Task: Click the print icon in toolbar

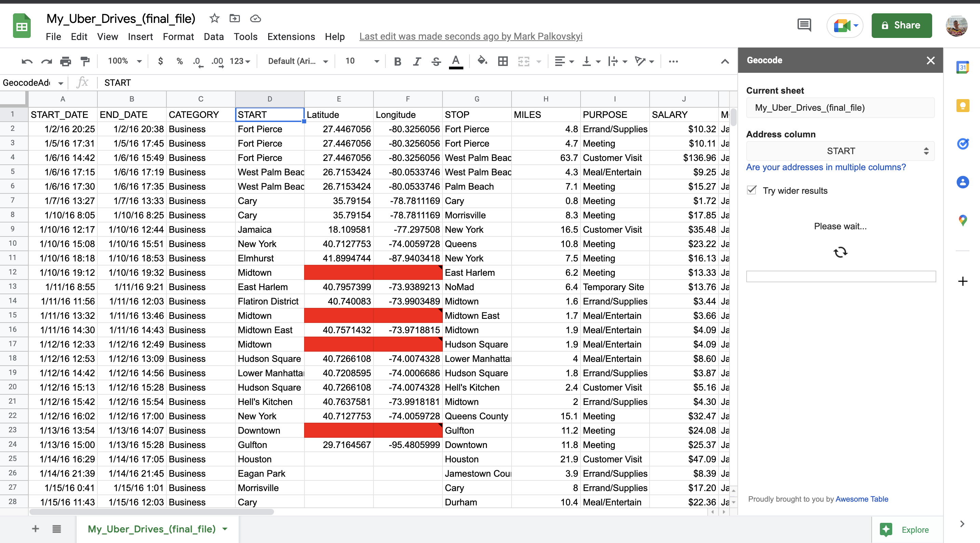Action: click(65, 61)
